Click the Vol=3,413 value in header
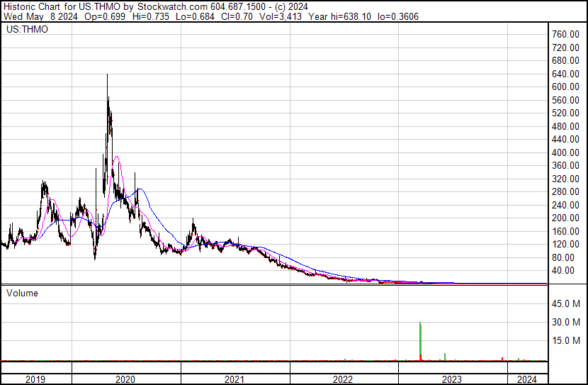 coord(279,16)
